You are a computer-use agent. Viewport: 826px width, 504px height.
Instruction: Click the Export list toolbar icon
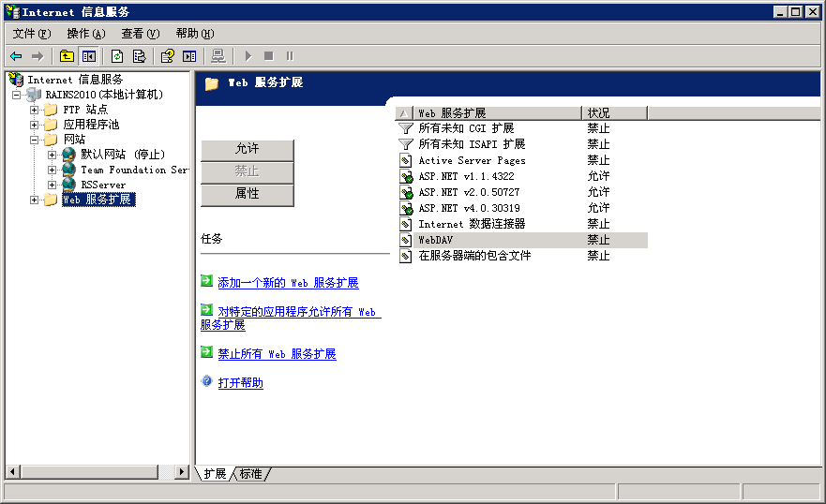tap(139, 56)
